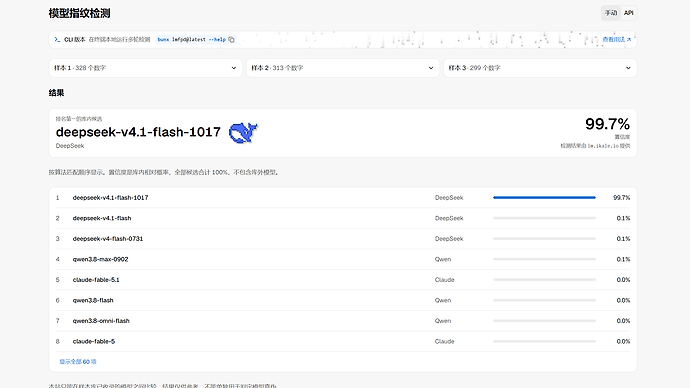Click the 模型指纹检测 page title
This screenshot has width=690, height=388.
click(x=79, y=13)
